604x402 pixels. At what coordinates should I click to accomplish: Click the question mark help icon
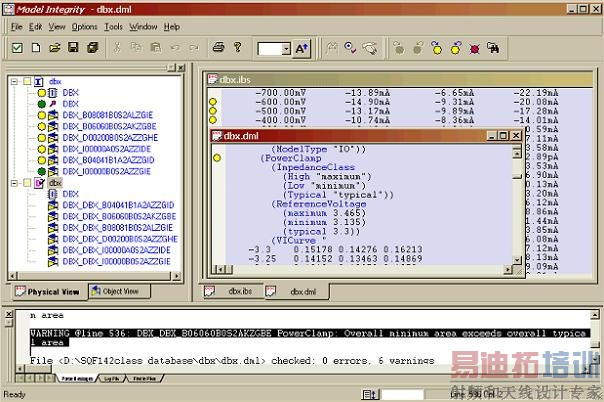pos(238,47)
